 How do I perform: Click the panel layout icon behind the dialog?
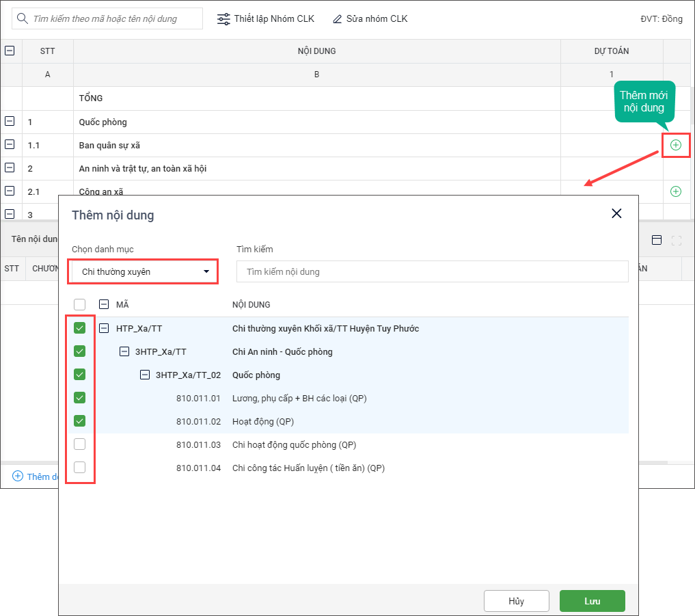point(657,240)
